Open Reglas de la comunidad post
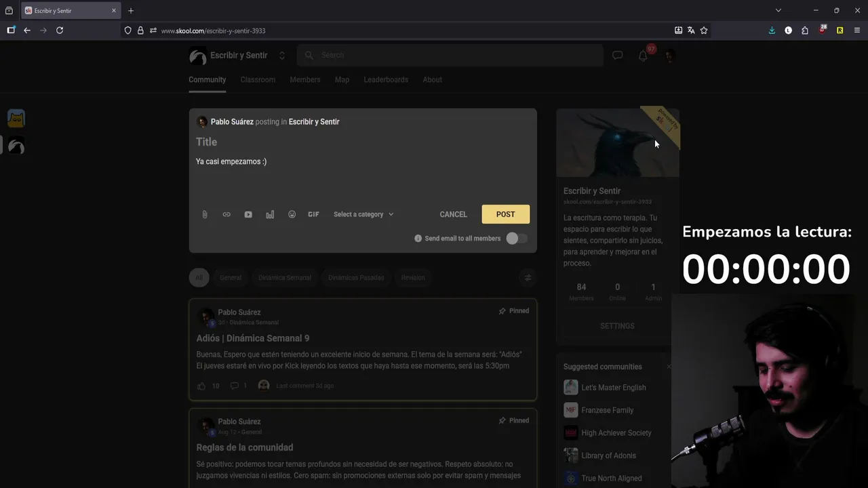The image size is (868, 488). 245,447
